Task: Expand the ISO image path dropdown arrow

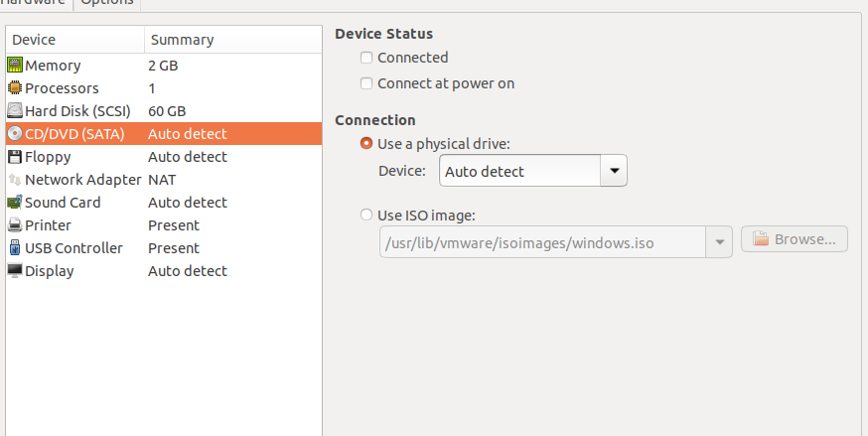Action: point(718,240)
